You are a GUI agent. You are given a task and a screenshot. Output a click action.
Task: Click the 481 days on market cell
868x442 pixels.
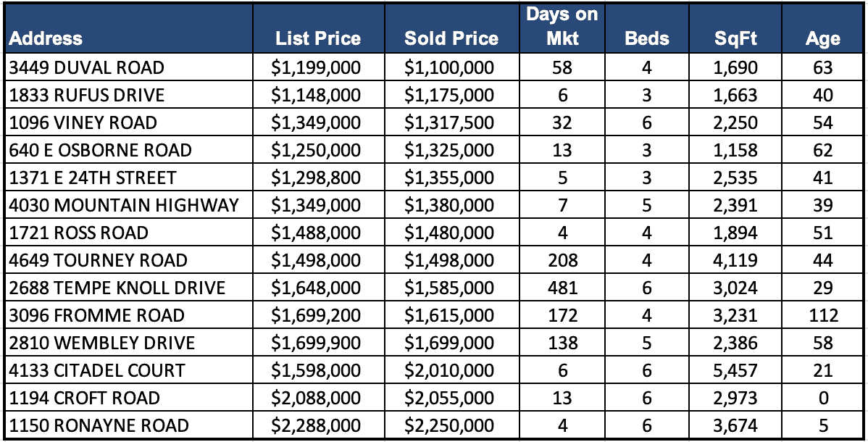click(x=562, y=288)
